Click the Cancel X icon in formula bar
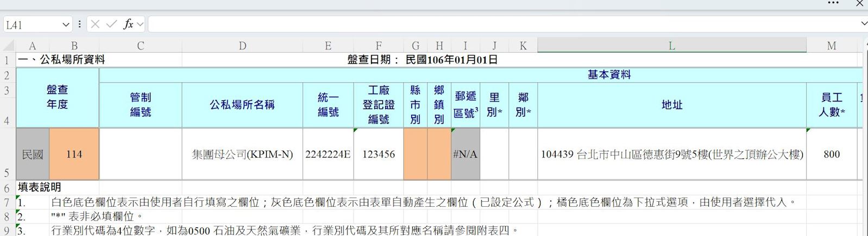Image resolution: width=868 pixels, height=236 pixels. 95,24
